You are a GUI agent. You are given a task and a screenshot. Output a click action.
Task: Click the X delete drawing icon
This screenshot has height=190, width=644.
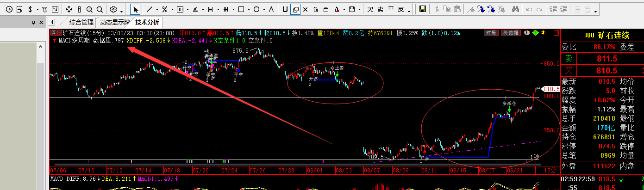[x=305, y=9]
